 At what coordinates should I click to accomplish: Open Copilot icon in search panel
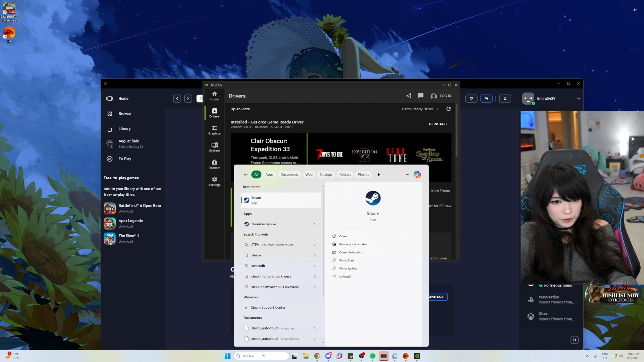[x=417, y=175]
